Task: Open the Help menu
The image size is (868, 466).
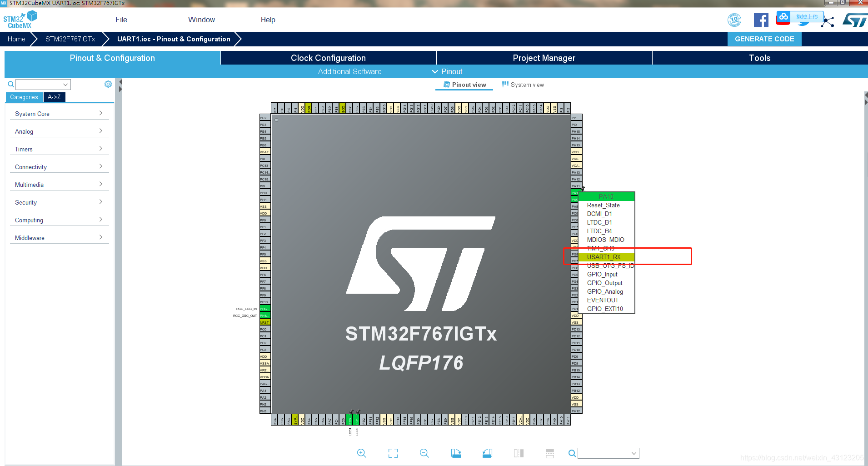Action: tap(268, 20)
